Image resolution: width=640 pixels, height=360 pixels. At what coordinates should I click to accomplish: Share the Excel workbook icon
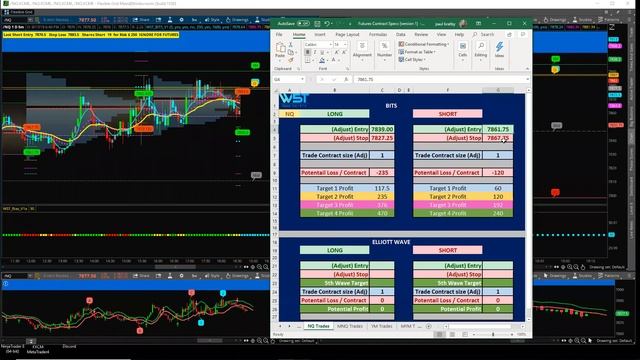[509, 35]
